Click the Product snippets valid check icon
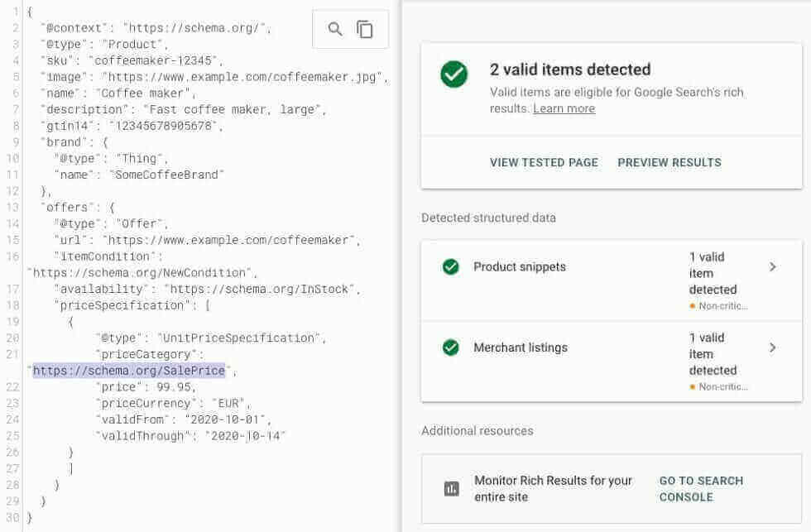811x532 pixels. click(451, 266)
